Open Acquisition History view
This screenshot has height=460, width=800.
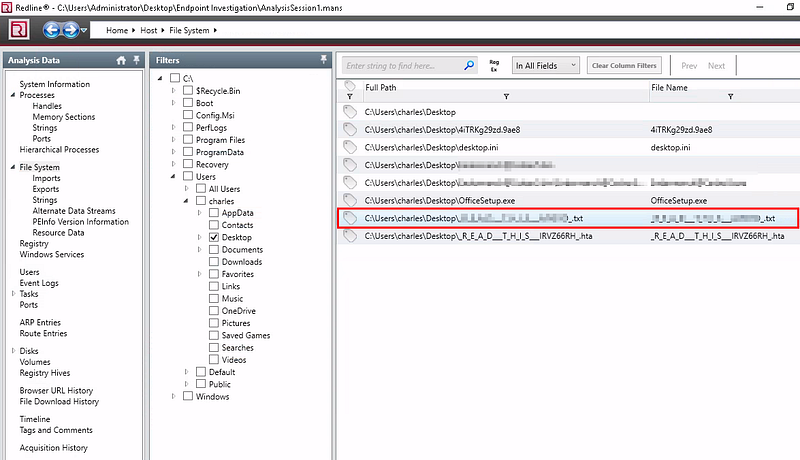coord(54,447)
